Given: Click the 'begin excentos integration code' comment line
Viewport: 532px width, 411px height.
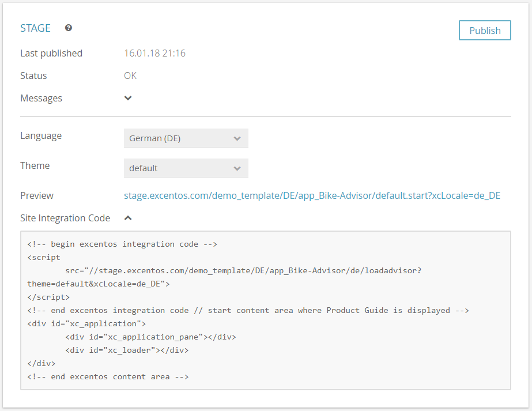Looking at the screenshot, I should pos(122,244).
